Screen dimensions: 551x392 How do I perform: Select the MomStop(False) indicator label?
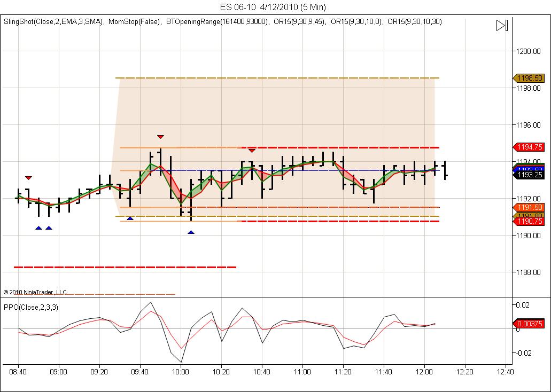click(x=135, y=22)
